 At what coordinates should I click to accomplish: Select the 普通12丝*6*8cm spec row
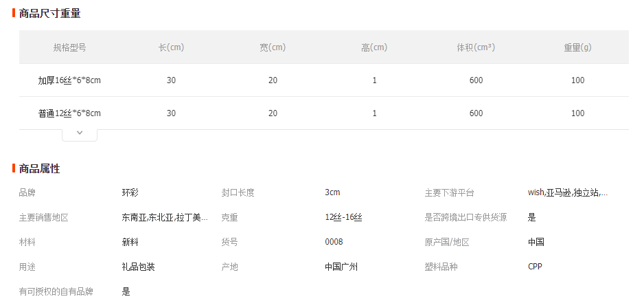[69, 113]
